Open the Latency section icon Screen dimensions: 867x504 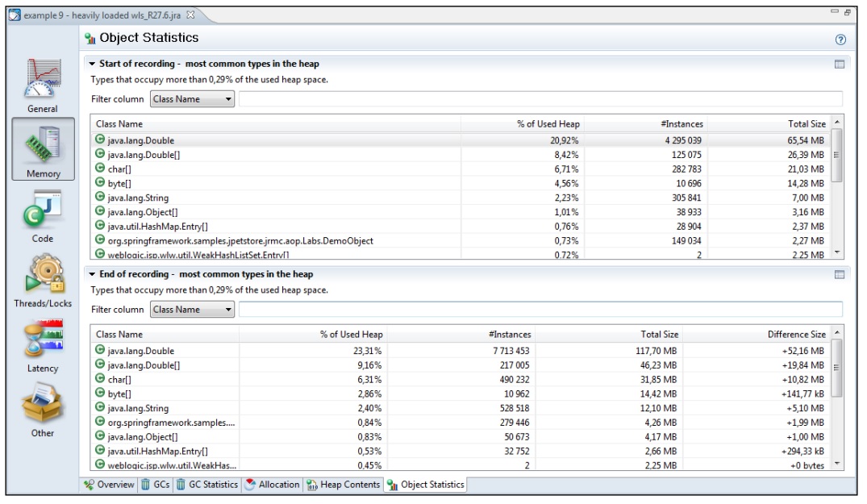click(x=43, y=344)
